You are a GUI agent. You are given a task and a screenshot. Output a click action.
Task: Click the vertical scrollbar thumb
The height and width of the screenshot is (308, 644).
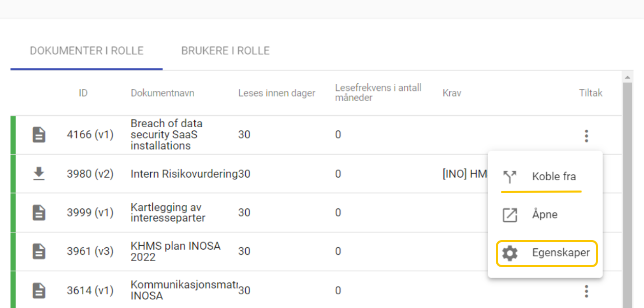point(627,195)
